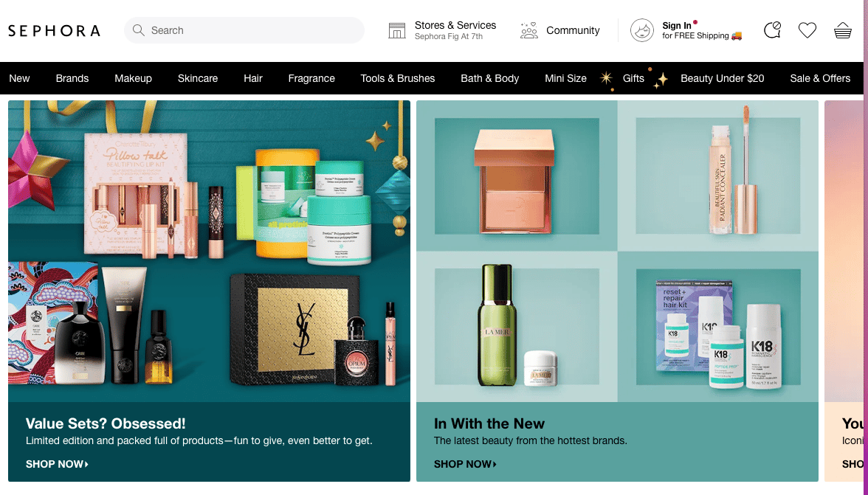Open the Brands menu
868x495 pixels.
coord(72,78)
